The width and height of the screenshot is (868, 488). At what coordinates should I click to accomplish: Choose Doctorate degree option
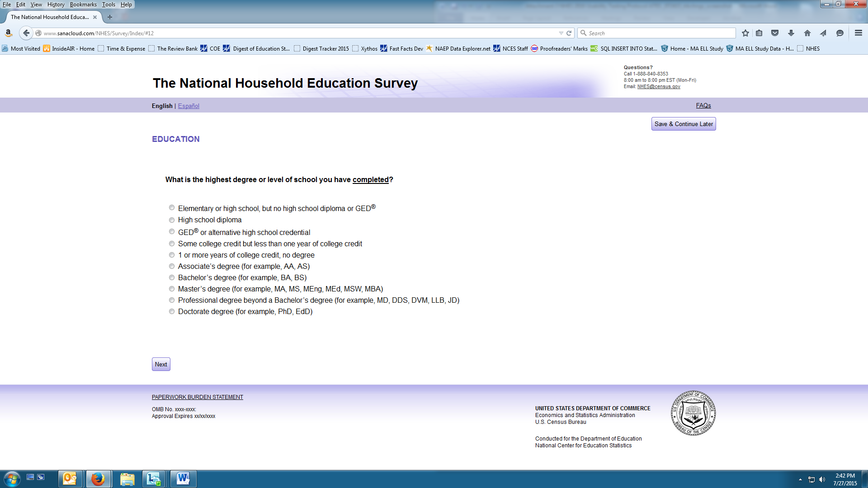[172, 311]
